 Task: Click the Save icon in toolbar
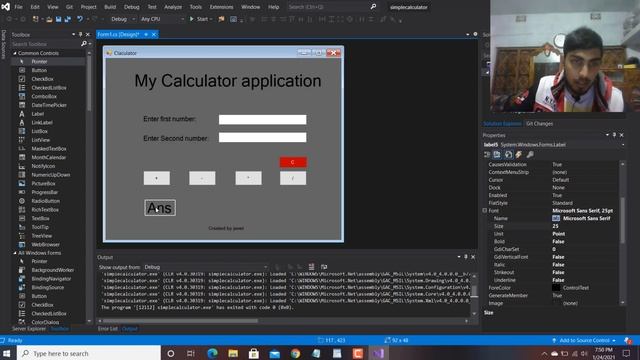coord(59,19)
